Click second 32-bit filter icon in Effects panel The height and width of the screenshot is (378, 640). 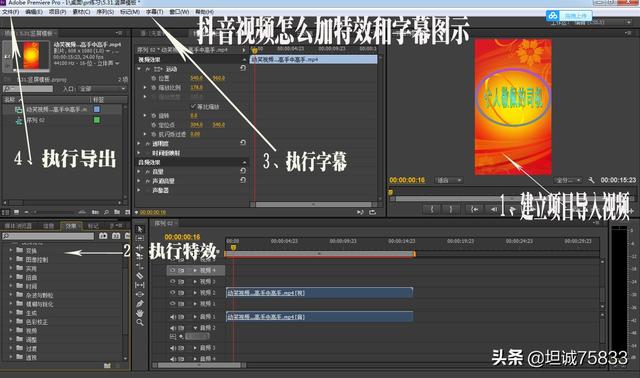click(x=116, y=236)
